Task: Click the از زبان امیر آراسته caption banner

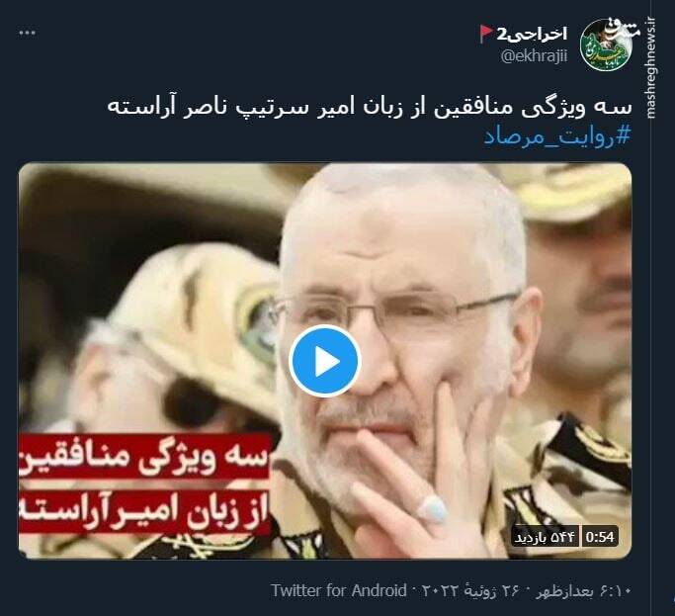Action: coord(144,509)
